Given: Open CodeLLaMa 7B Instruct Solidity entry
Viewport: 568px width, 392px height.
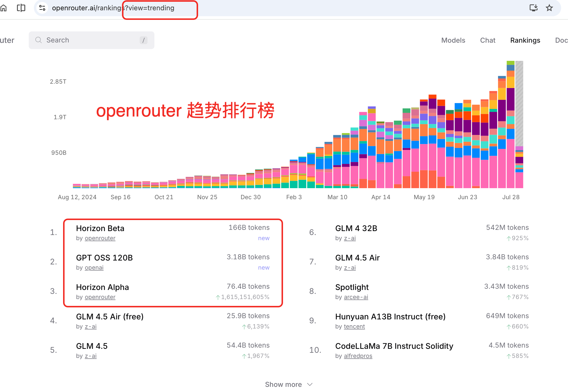Looking at the screenshot, I should 394,346.
